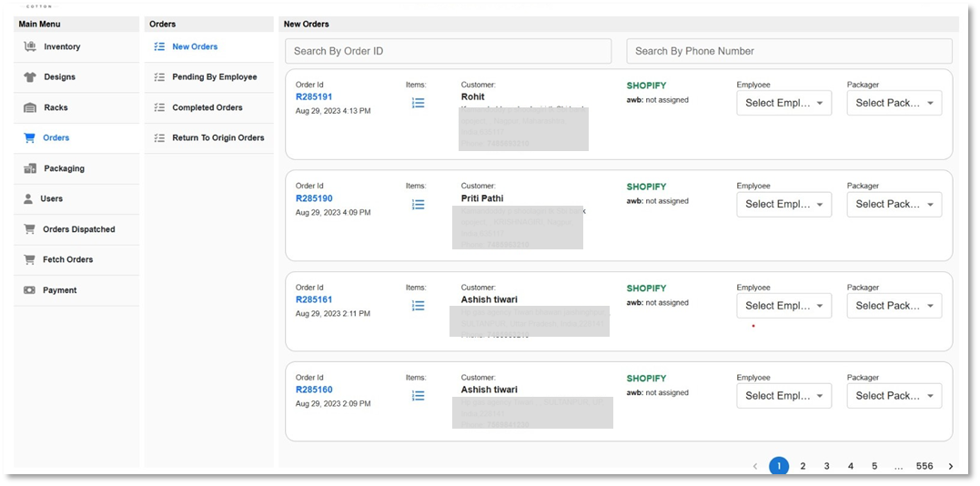
Task: Click the Racks warehouse icon
Action: click(x=30, y=107)
